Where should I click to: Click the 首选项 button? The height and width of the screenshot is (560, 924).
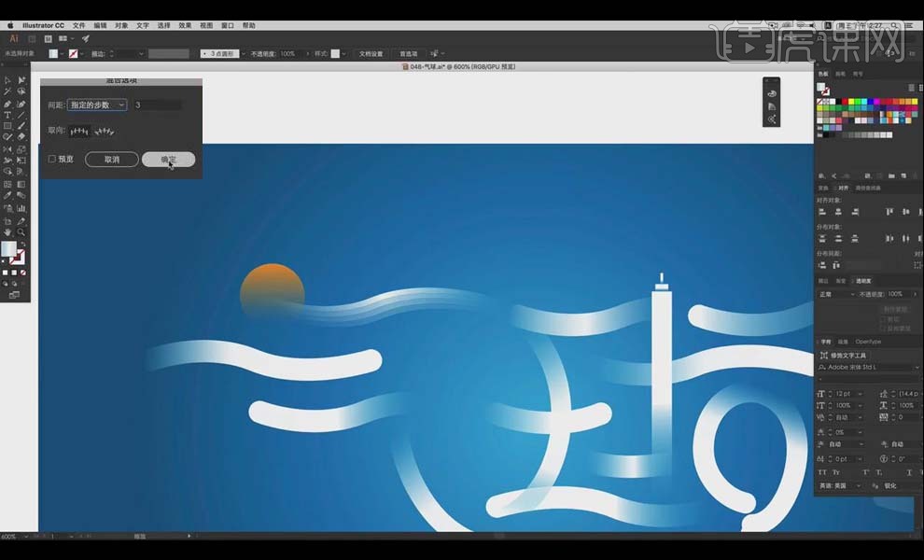409,53
